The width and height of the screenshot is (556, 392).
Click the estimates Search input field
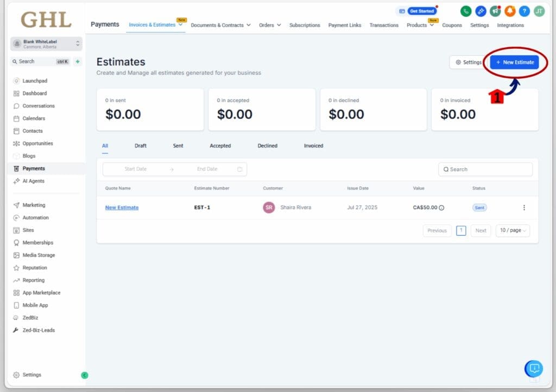pyautogui.click(x=485, y=169)
